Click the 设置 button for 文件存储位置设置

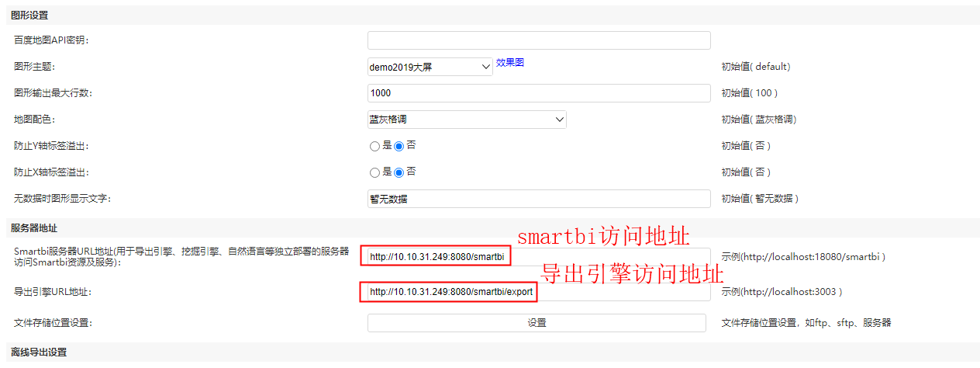(537, 323)
